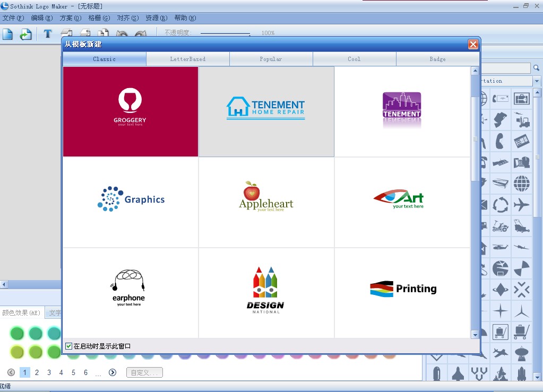
Task: Go to color page 2
Action: pyautogui.click(x=37, y=372)
